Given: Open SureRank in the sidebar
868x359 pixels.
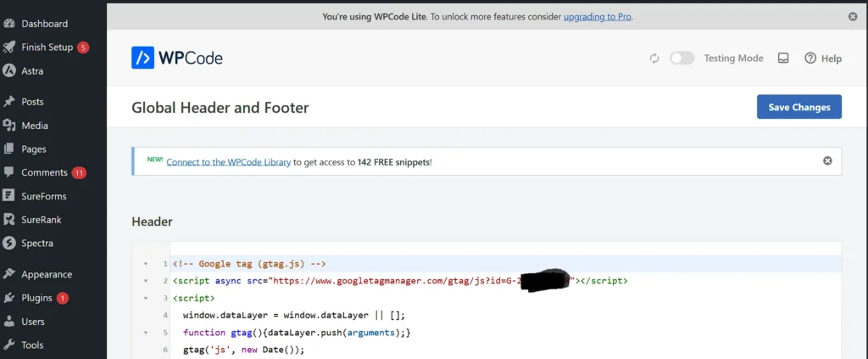Looking at the screenshot, I should point(41,220).
